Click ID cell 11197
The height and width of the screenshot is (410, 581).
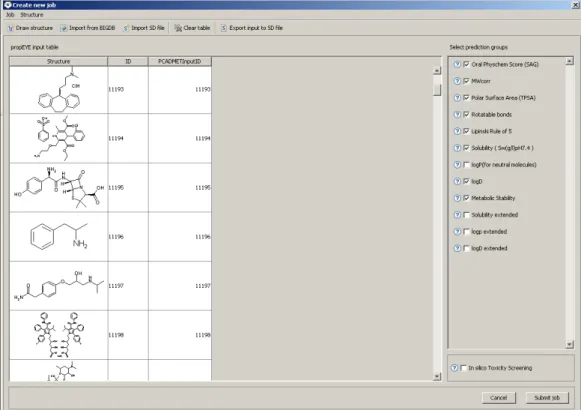tap(128, 286)
